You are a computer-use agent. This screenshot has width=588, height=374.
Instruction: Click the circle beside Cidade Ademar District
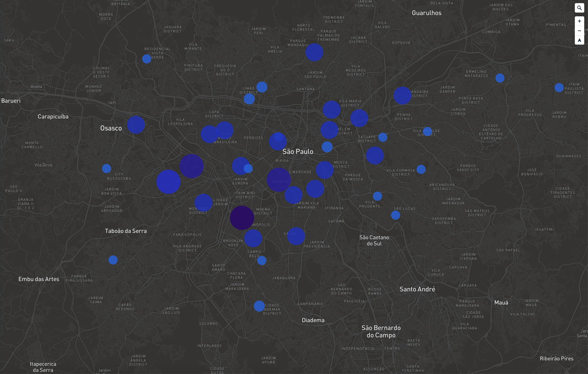[x=259, y=306]
